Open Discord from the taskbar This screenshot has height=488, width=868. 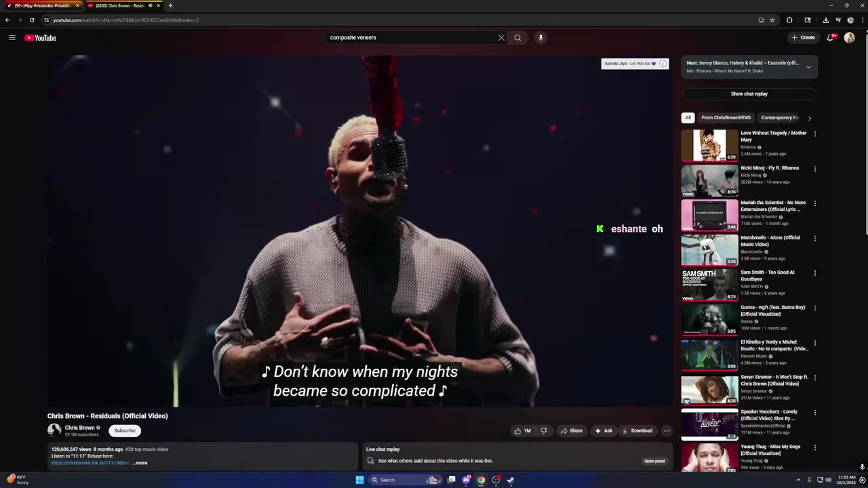(x=467, y=480)
